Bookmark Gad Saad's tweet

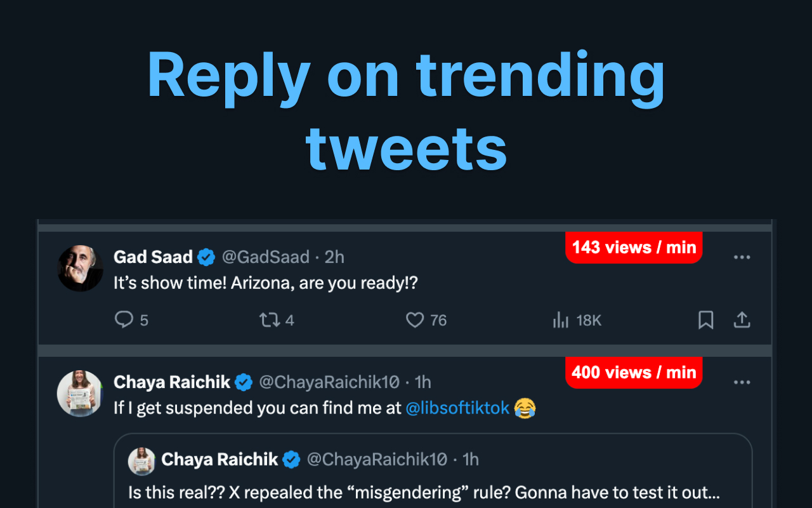[x=705, y=320]
